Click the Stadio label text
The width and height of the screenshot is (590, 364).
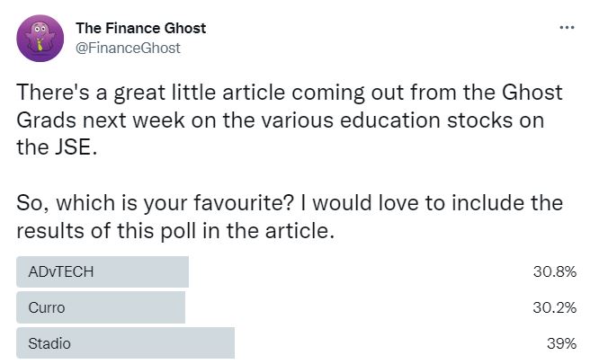click(49, 343)
